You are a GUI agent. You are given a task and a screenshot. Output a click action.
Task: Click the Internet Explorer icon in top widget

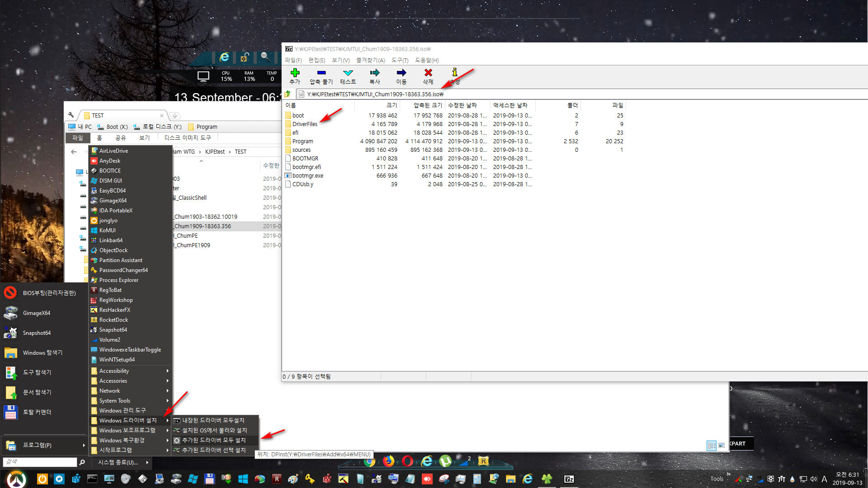(x=224, y=57)
